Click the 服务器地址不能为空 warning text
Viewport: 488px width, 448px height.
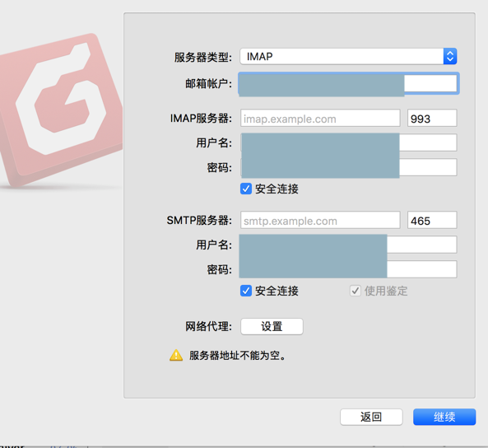point(238,356)
